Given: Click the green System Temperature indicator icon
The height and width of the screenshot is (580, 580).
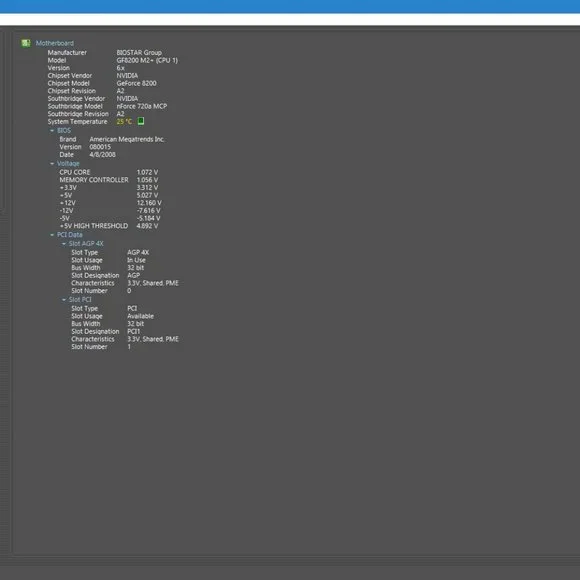Looking at the screenshot, I should (x=141, y=121).
